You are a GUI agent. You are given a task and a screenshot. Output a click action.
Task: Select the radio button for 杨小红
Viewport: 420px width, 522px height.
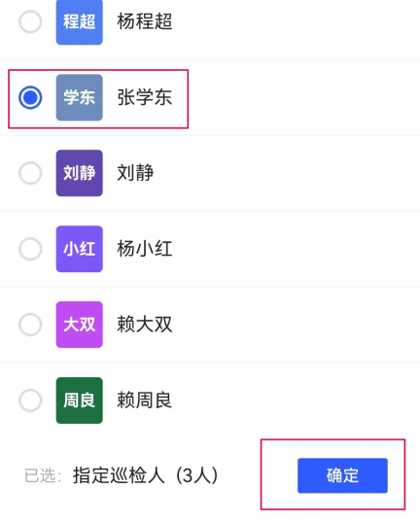coord(30,249)
